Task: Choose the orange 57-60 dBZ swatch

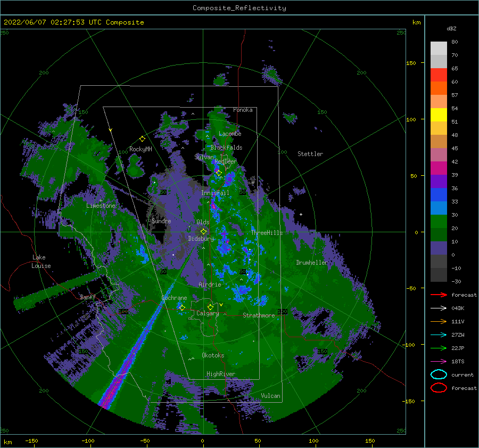Action: coord(439,88)
